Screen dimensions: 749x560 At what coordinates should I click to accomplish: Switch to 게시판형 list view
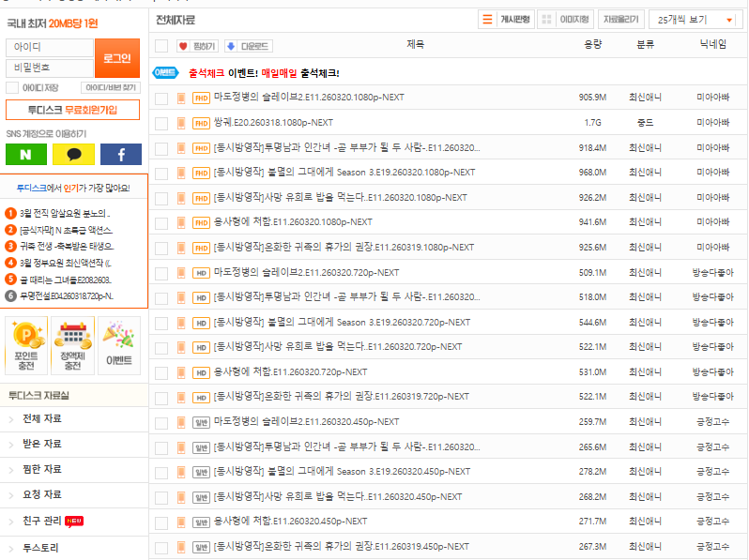click(x=506, y=20)
